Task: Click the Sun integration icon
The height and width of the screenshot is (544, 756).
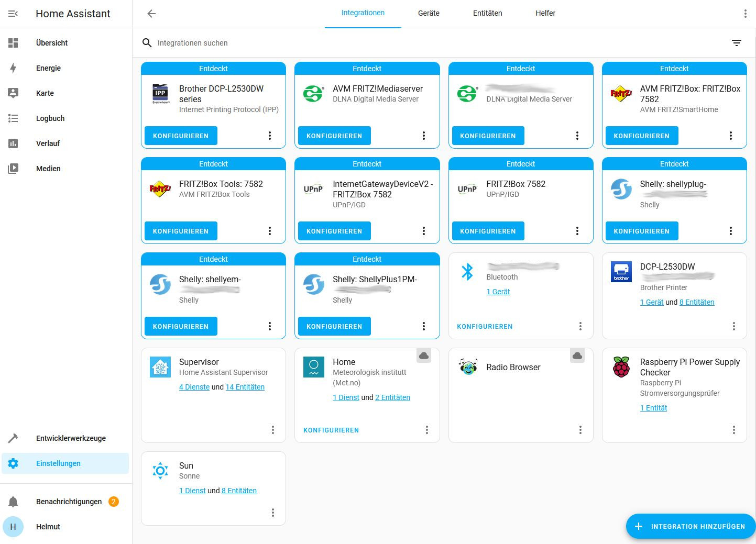Action: [x=160, y=471]
